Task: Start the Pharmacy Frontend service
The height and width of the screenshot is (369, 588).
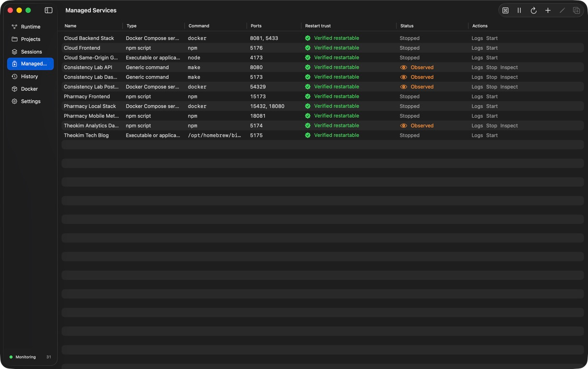Action: tap(492, 97)
